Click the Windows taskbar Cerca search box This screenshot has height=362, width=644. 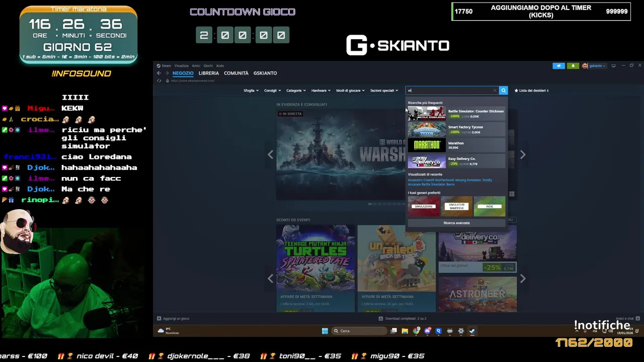359,331
